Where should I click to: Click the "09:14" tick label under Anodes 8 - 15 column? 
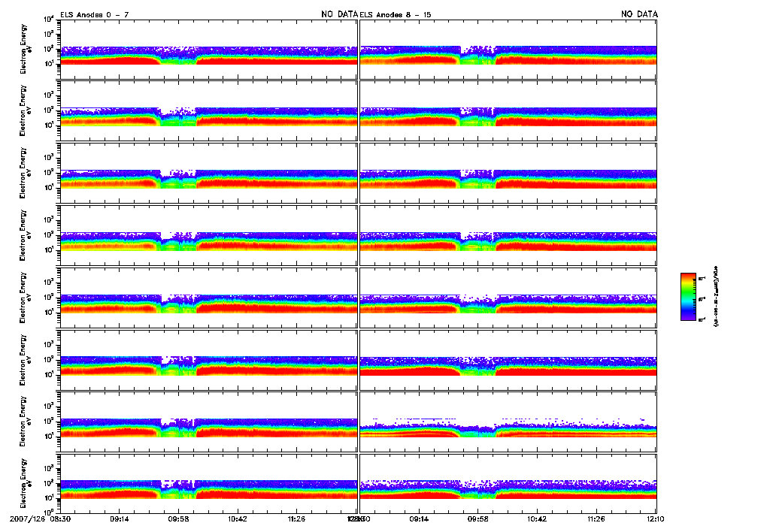coord(419,518)
